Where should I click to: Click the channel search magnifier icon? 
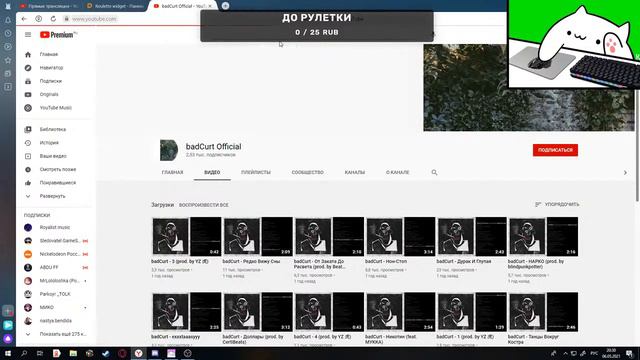click(x=434, y=173)
